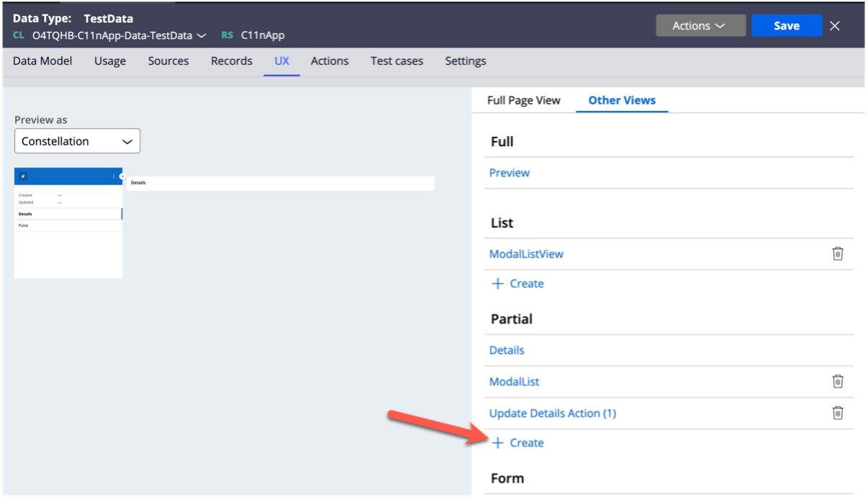Expand the O4TQHB-C11nApp-Data-TestData class chevron
This screenshot has width=868, height=501.
coord(201,35)
